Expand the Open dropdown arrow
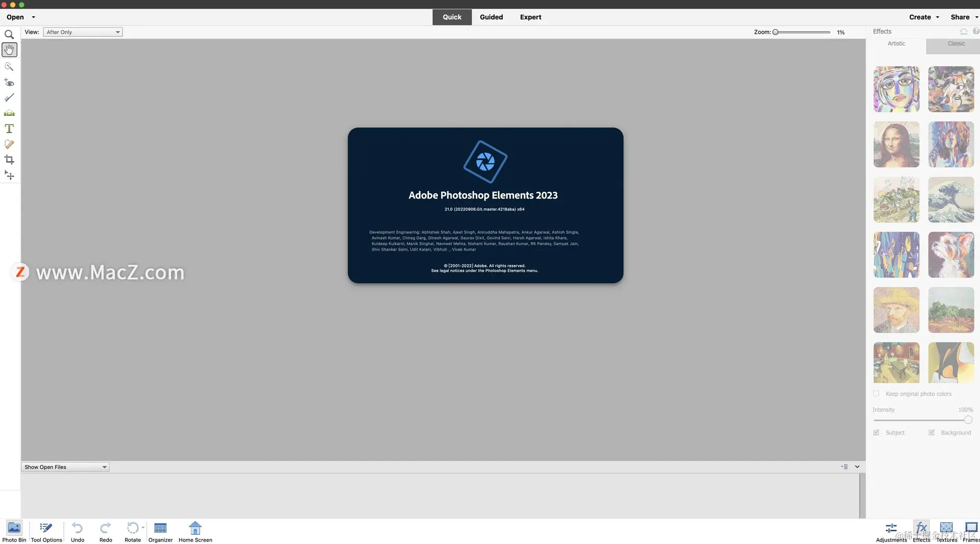This screenshot has width=980, height=544. 34,17
